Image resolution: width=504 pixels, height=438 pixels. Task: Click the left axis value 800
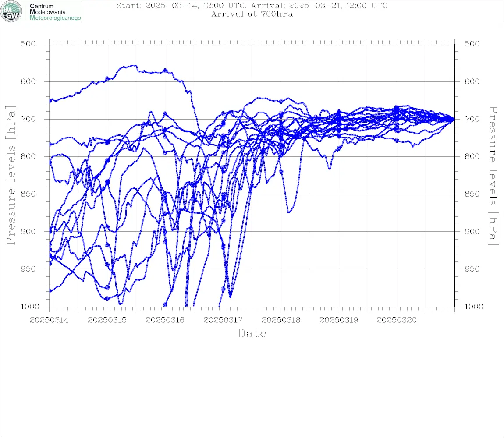[x=28, y=156]
